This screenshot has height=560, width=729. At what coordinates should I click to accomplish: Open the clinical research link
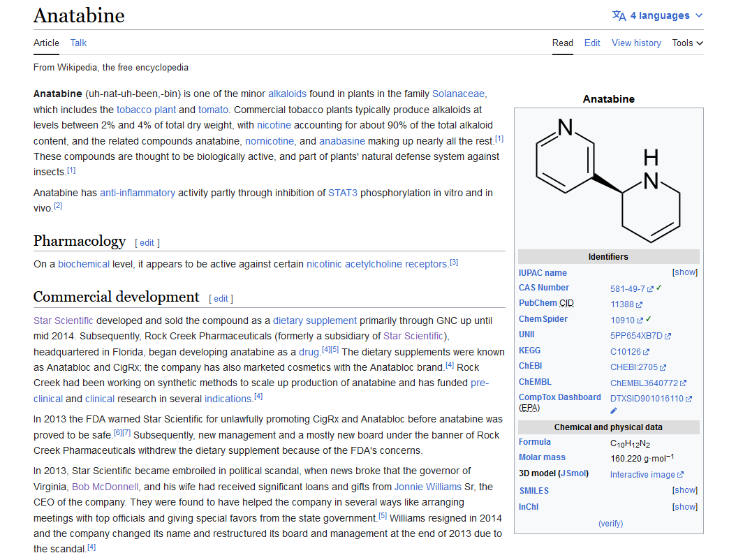[x=99, y=399]
